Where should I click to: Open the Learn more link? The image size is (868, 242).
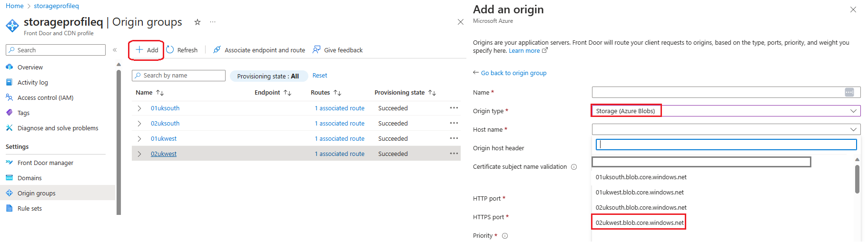click(x=524, y=51)
